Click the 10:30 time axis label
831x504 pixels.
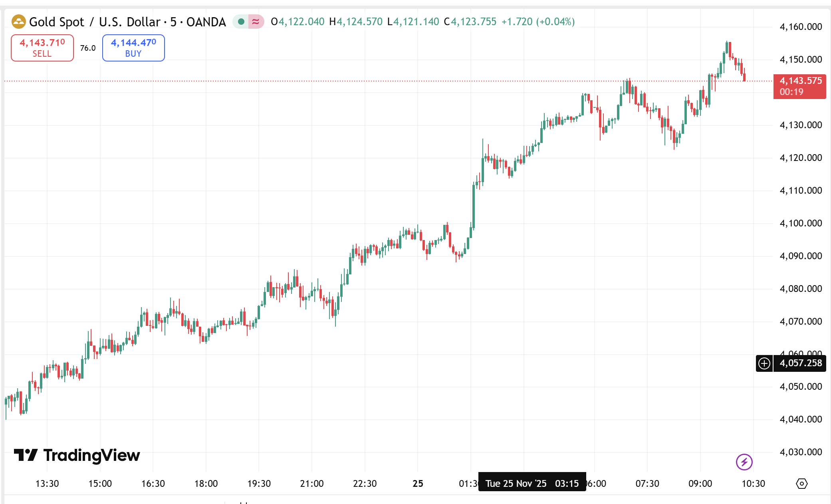(x=753, y=484)
